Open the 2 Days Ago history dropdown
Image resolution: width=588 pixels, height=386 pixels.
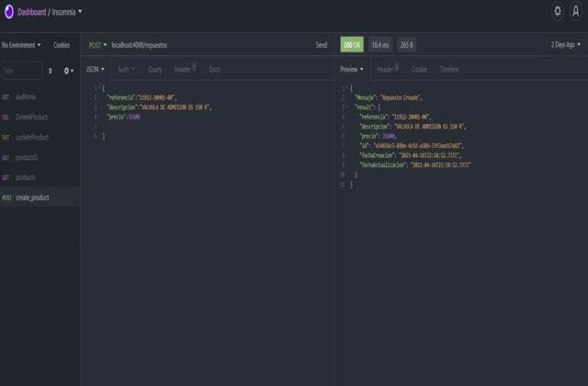pyautogui.click(x=565, y=44)
